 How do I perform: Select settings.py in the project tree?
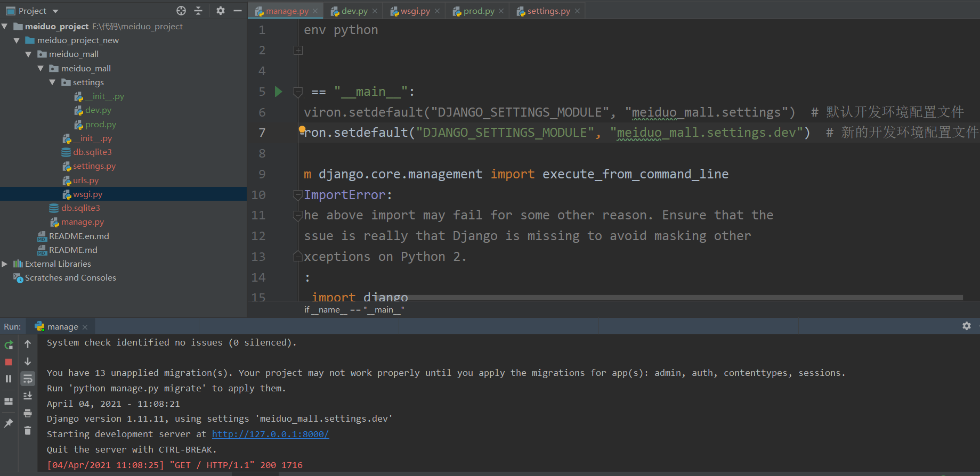click(94, 166)
